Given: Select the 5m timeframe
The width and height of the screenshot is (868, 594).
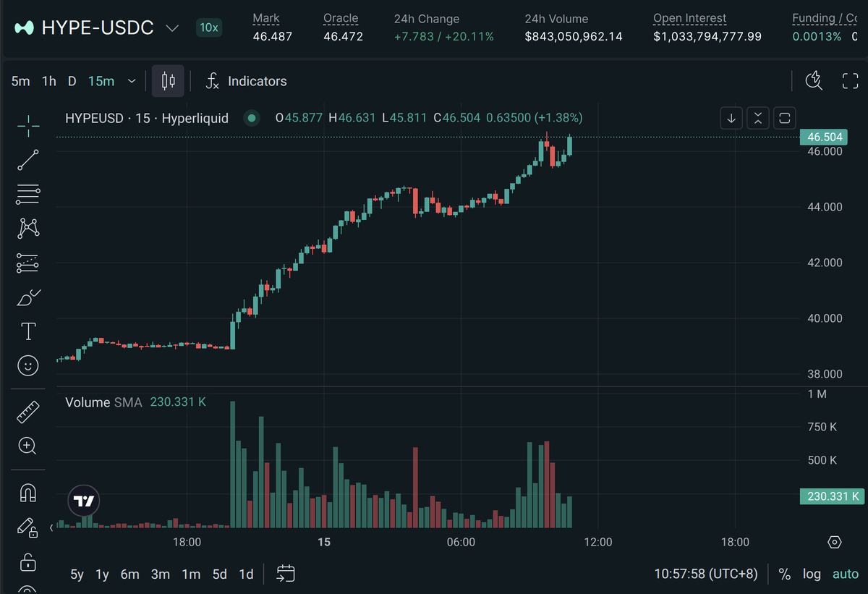Looking at the screenshot, I should click(21, 81).
